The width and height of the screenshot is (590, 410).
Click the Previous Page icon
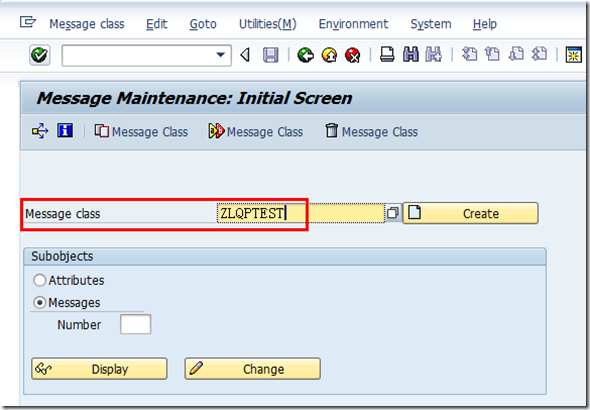point(492,54)
